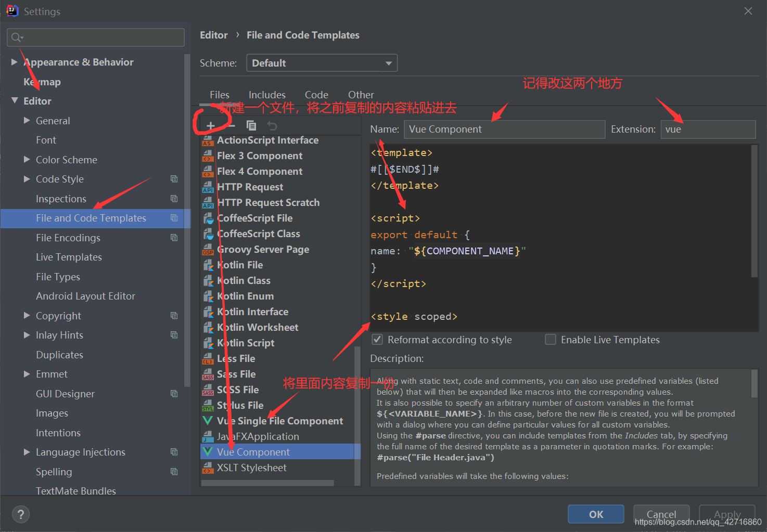Click the OK button

[596, 514]
